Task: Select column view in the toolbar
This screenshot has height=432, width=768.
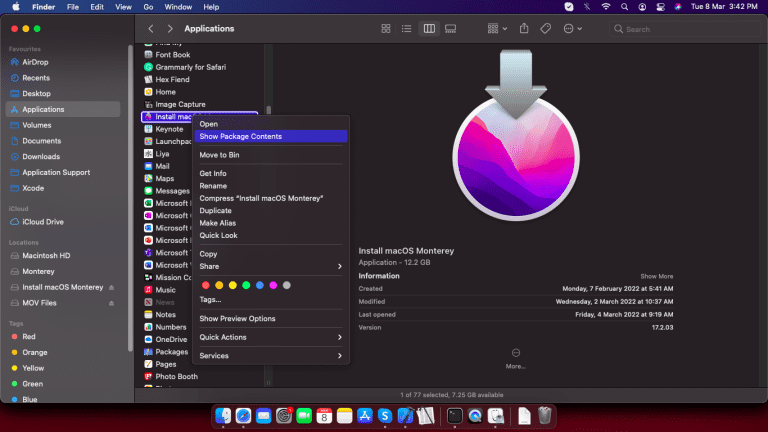Action: click(x=429, y=29)
